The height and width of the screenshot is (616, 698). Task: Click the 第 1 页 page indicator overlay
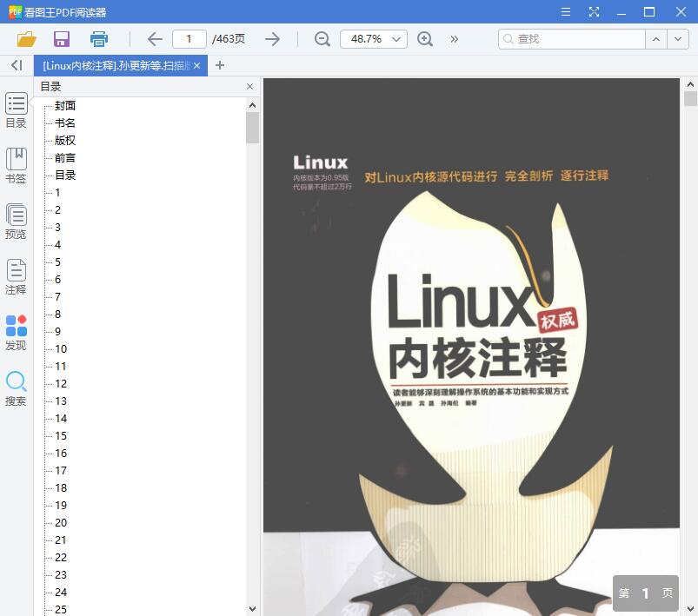646,593
